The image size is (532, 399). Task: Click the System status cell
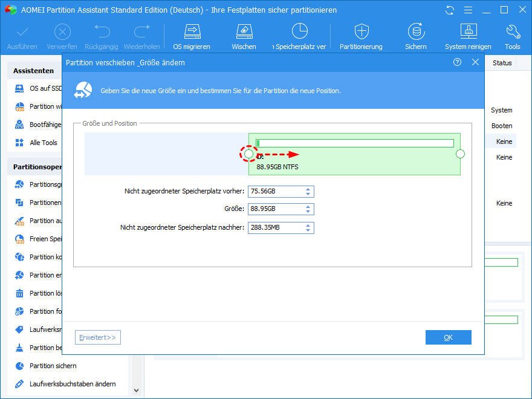501,110
